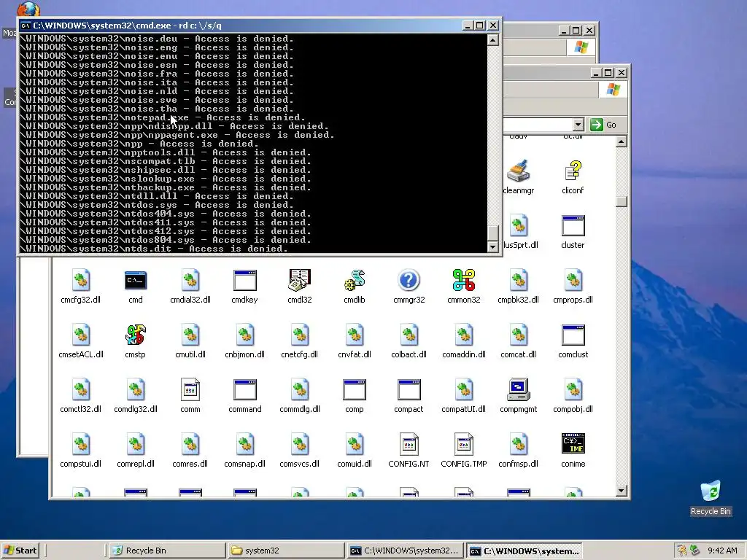Select the cmsetACL.dll file icon

pos(80,335)
